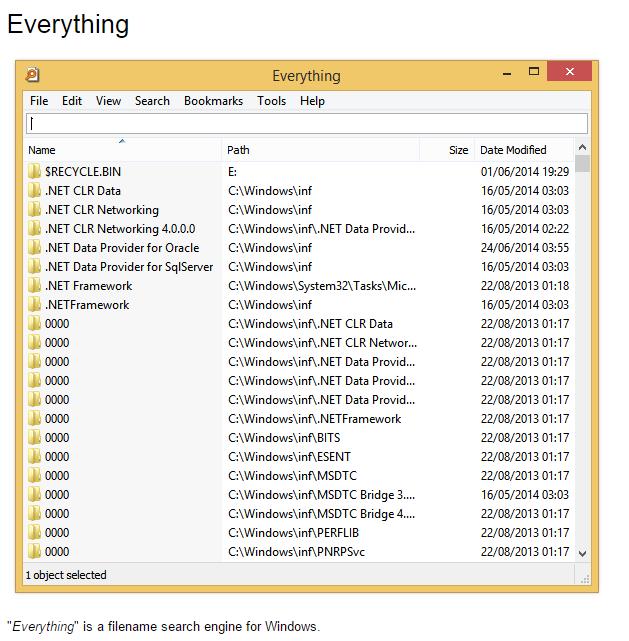The image size is (629, 641).
Task: Click the search input field
Action: point(307,123)
